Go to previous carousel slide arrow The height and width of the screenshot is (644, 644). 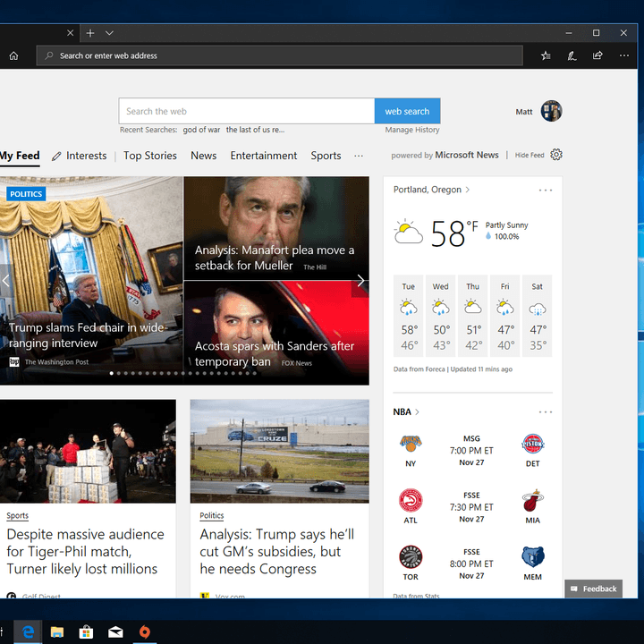coord(5,281)
